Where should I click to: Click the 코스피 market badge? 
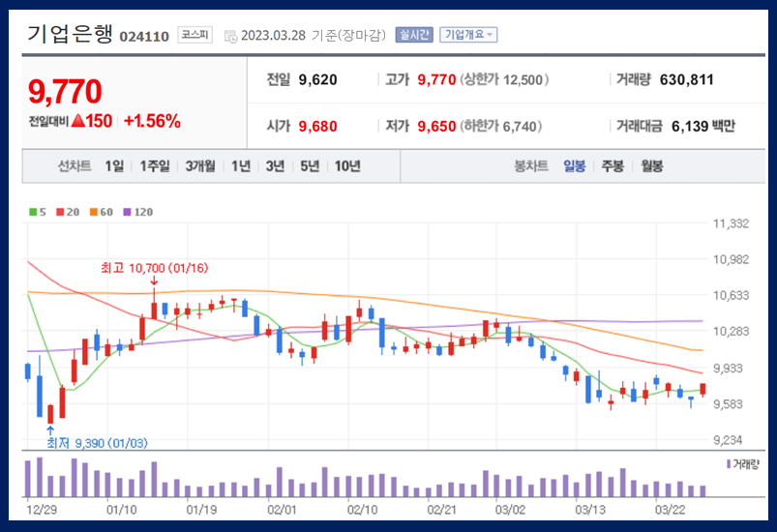pyautogui.click(x=194, y=35)
